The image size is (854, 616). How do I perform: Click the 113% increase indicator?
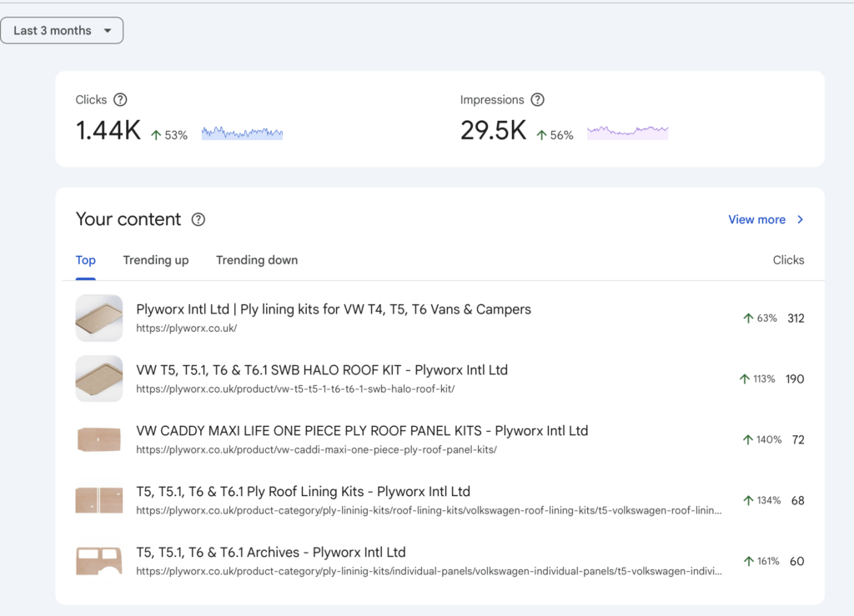coord(757,379)
